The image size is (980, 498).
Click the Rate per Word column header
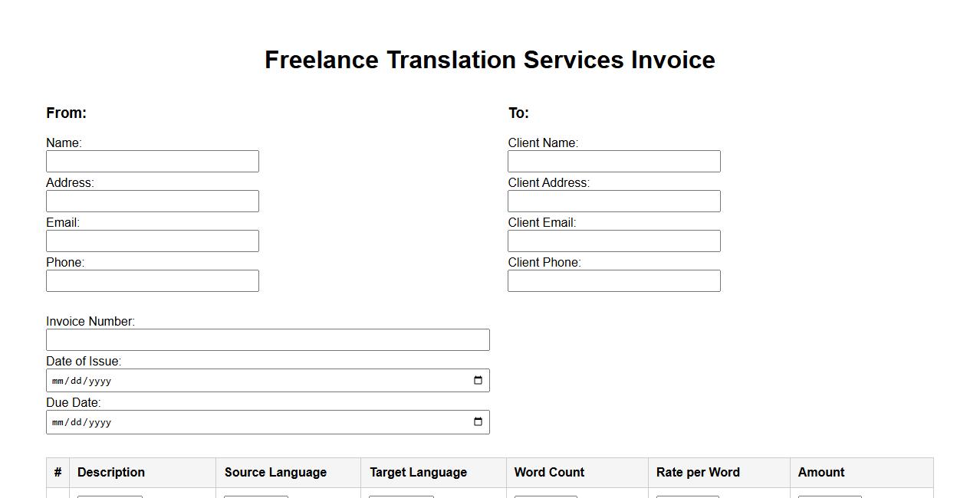pyautogui.click(x=698, y=473)
